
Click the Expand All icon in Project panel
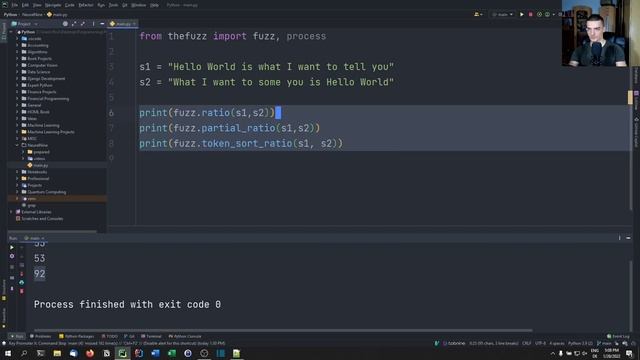tap(74, 24)
